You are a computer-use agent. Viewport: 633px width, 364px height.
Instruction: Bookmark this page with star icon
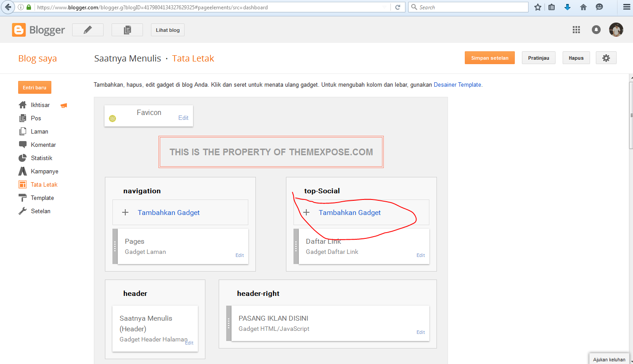(537, 7)
